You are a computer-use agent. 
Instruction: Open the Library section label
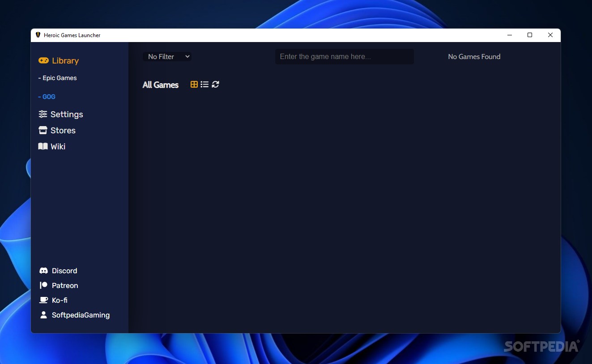pyautogui.click(x=65, y=61)
